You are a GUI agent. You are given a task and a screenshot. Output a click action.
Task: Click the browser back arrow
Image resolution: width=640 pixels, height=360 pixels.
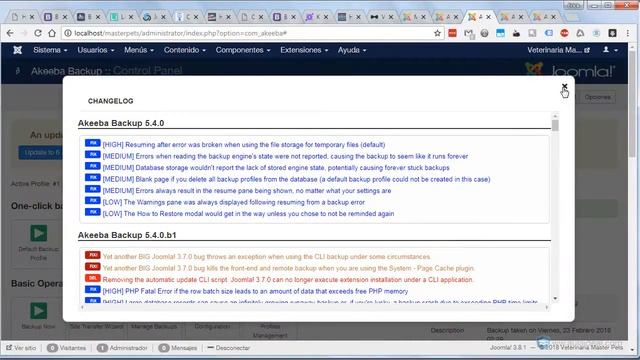[x=10, y=33]
